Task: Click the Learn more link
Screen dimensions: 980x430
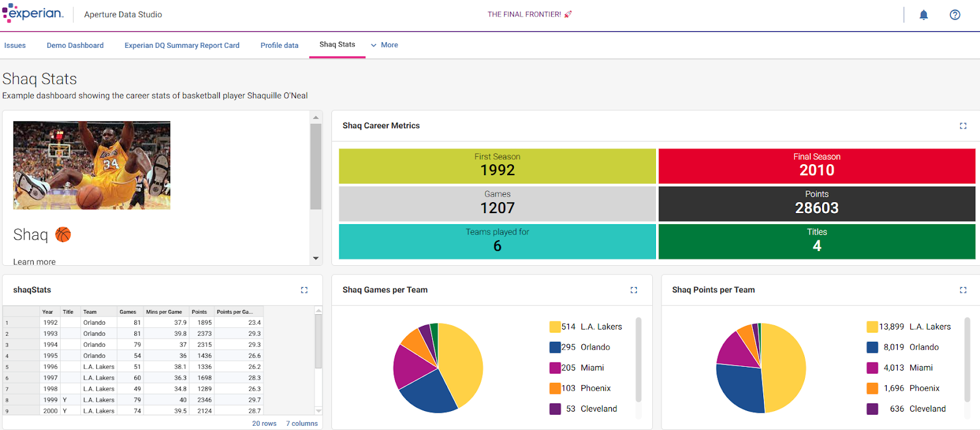Action: pyautogui.click(x=34, y=262)
